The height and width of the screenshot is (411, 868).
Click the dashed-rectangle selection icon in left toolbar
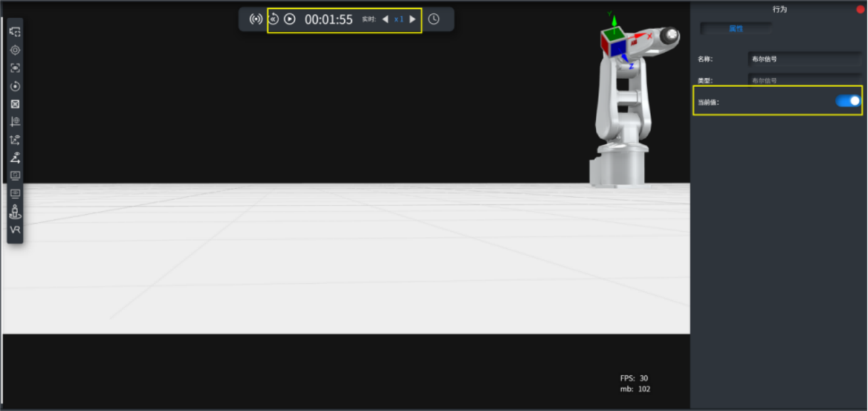pyautogui.click(x=15, y=32)
